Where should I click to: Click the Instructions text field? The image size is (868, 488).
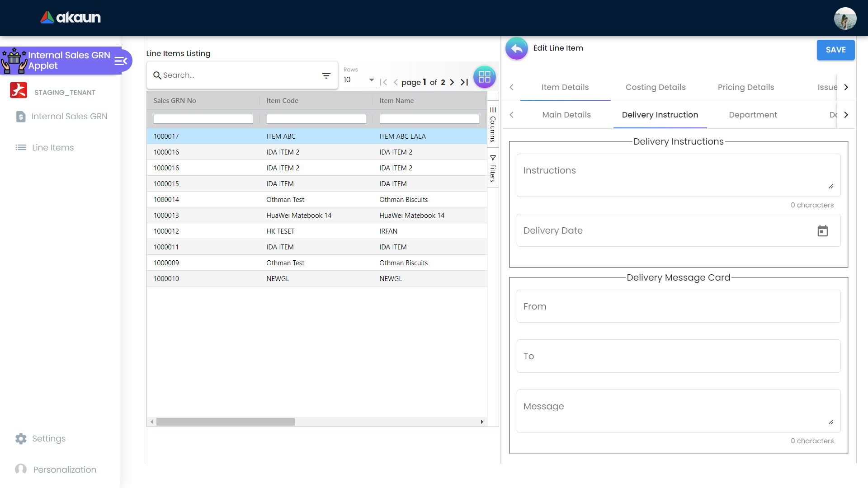click(x=678, y=175)
